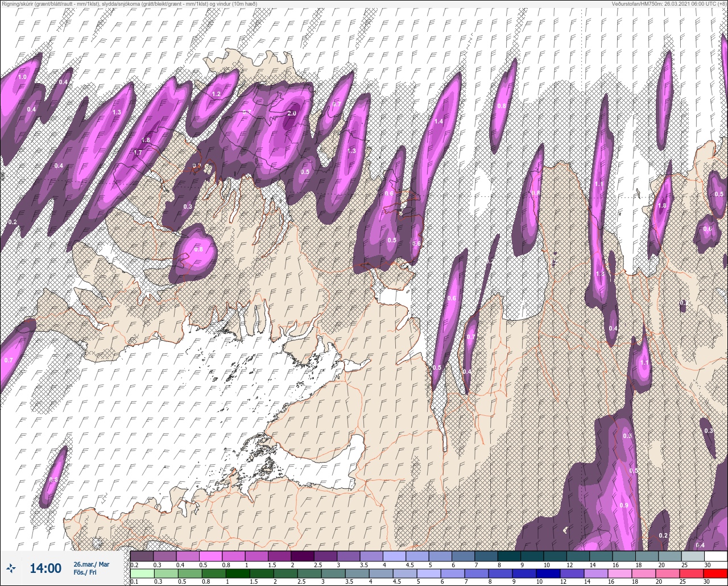Screen dimensions: 728x586
Task: Click the 0.9 precipitation value at bottom right
Action: [624, 505]
